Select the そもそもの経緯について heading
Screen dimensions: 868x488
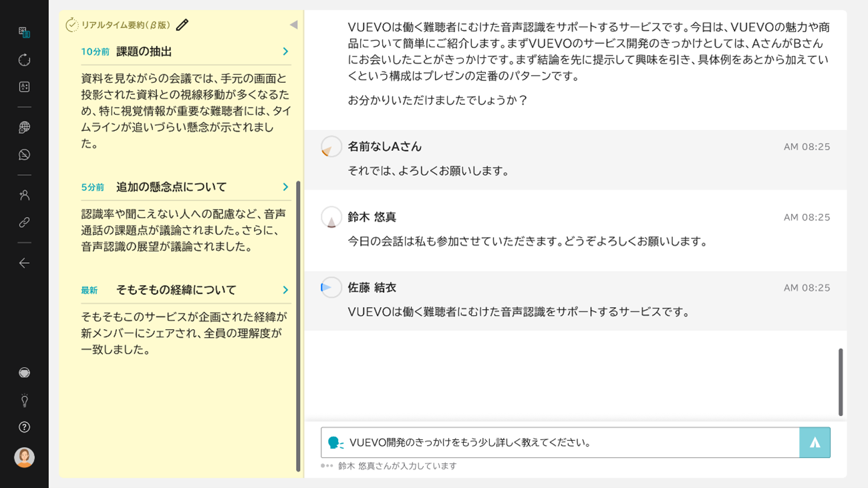(x=176, y=290)
